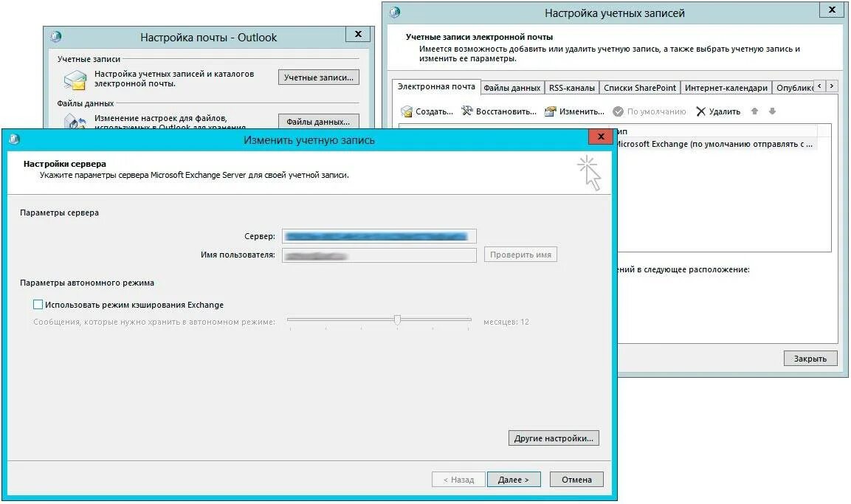851x504 pixels.
Task: Click the data files icon in Настройка почты
Action: coord(75,122)
